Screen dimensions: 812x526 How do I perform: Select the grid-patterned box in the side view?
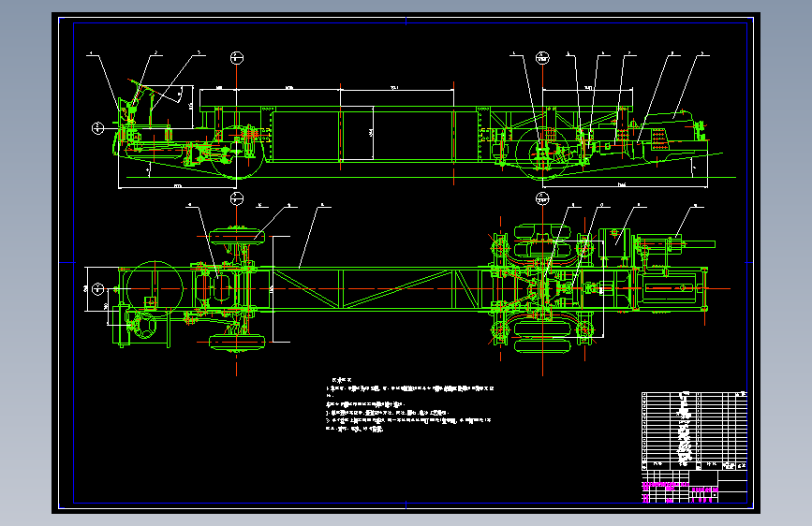click(658, 139)
